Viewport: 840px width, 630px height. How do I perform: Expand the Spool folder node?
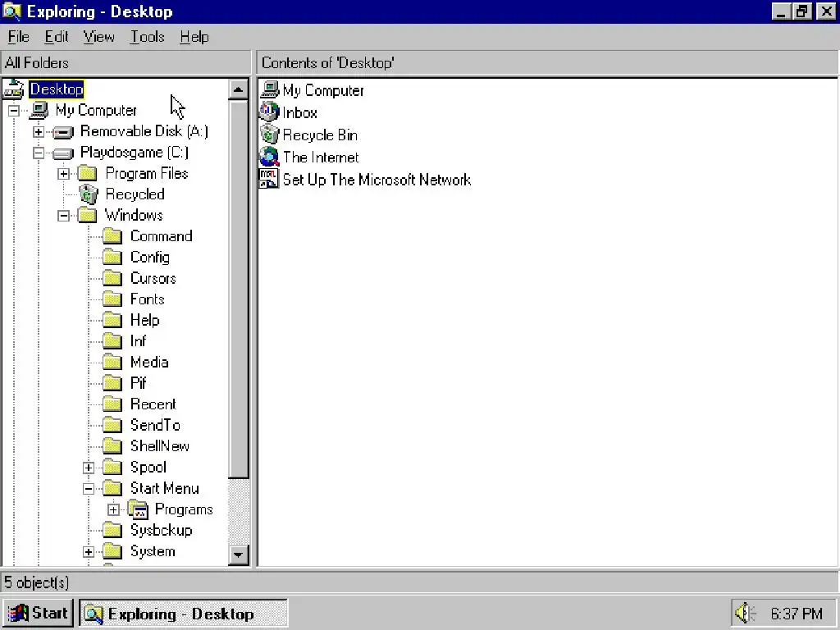[89, 468]
